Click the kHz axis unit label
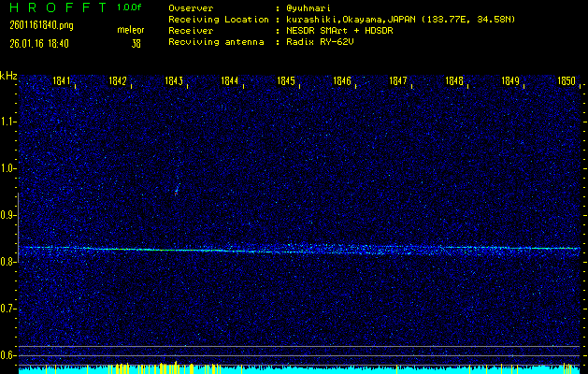 (8, 75)
